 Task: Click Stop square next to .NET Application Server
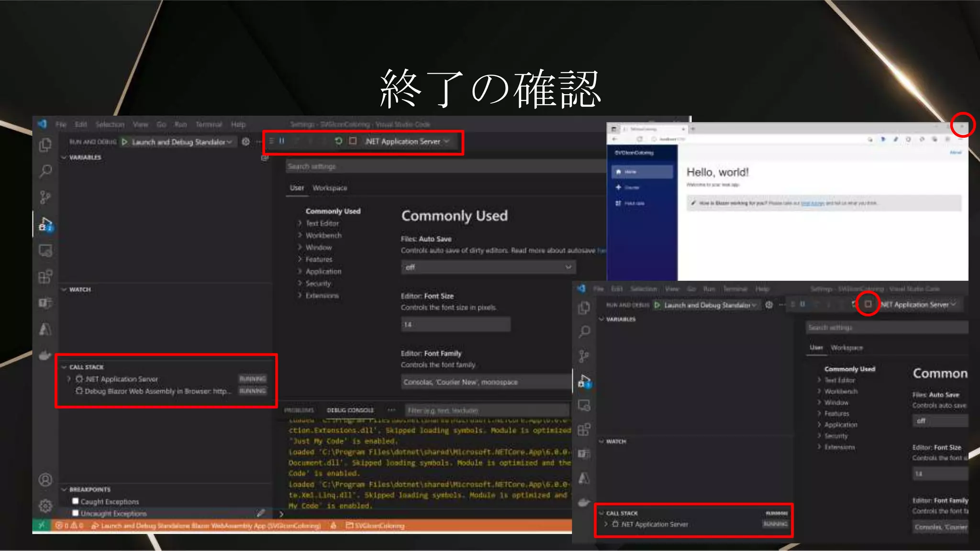coord(353,141)
